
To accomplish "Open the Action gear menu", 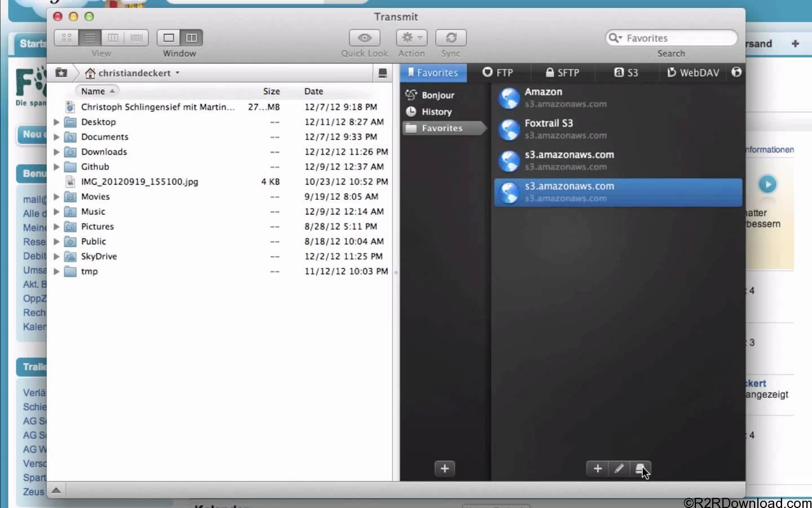I will (412, 38).
